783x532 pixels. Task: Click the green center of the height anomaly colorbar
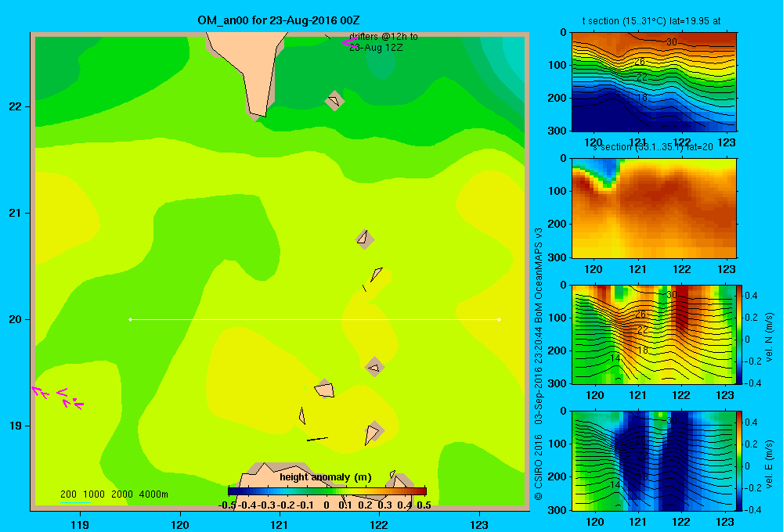pos(327,491)
